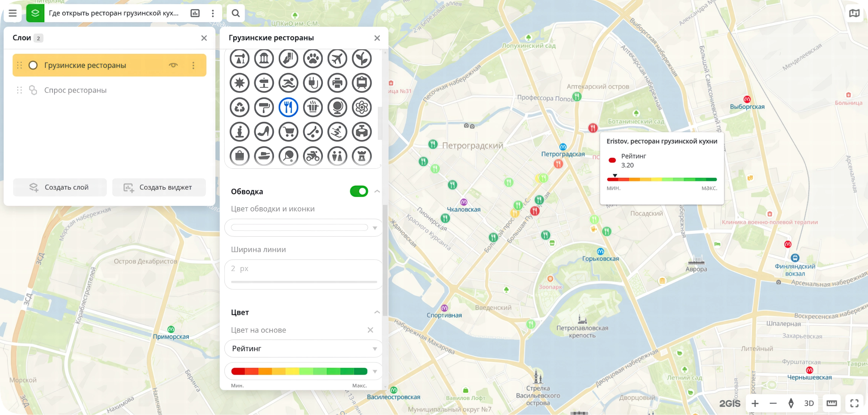Select the Спрос рестораны layer row
This screenshot has height=415, width=868.
point(109,90)
